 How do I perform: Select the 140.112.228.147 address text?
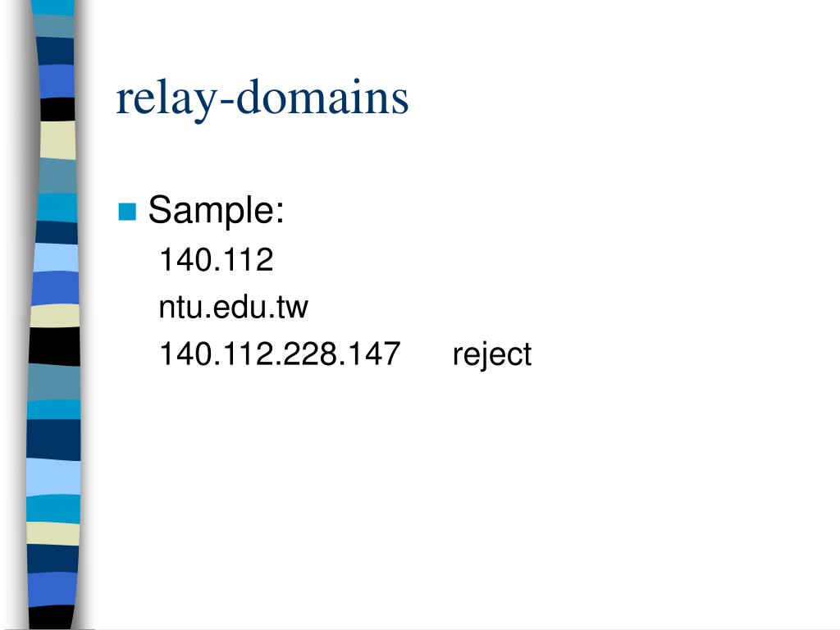tap(280, 354)
